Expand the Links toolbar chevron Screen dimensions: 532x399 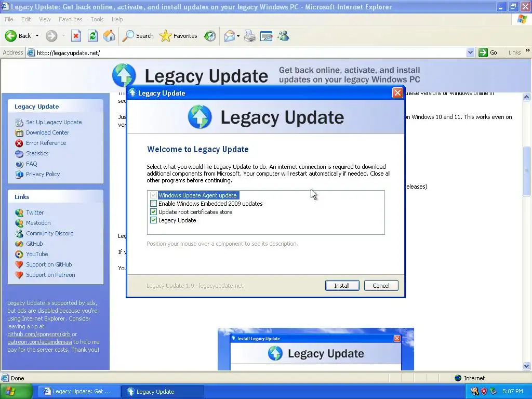point(528,50)
